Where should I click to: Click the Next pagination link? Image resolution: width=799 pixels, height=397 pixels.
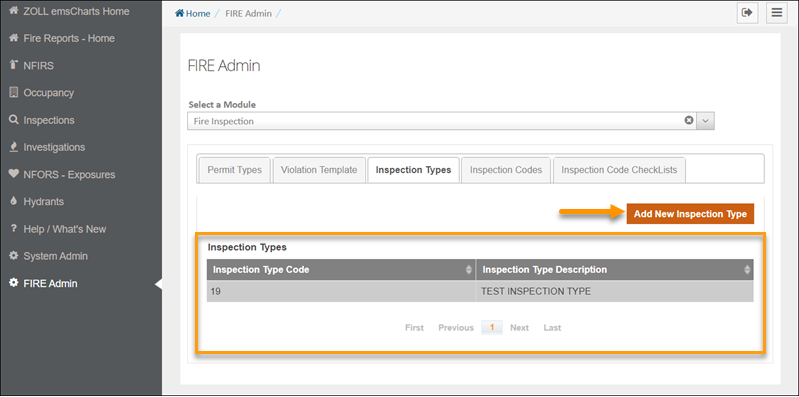tap(519, 328)
